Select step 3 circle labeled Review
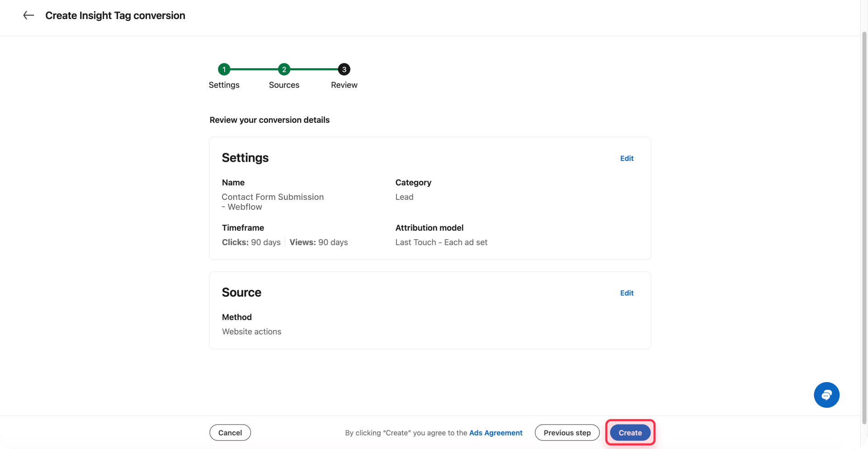Image resolution: width=868 pixels, height=449 pixels. [x=344, y=69]
